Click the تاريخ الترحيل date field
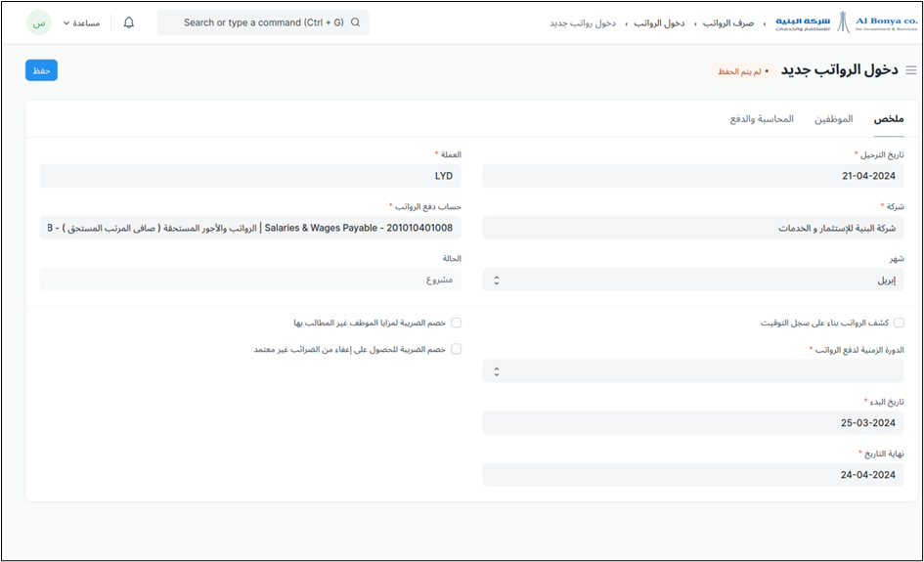 [x=693, y=176]
